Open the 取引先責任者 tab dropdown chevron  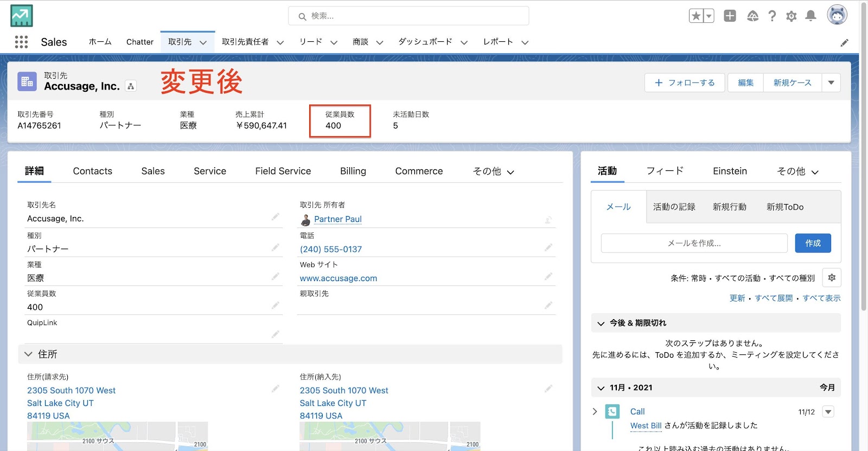tap(280, 42)
